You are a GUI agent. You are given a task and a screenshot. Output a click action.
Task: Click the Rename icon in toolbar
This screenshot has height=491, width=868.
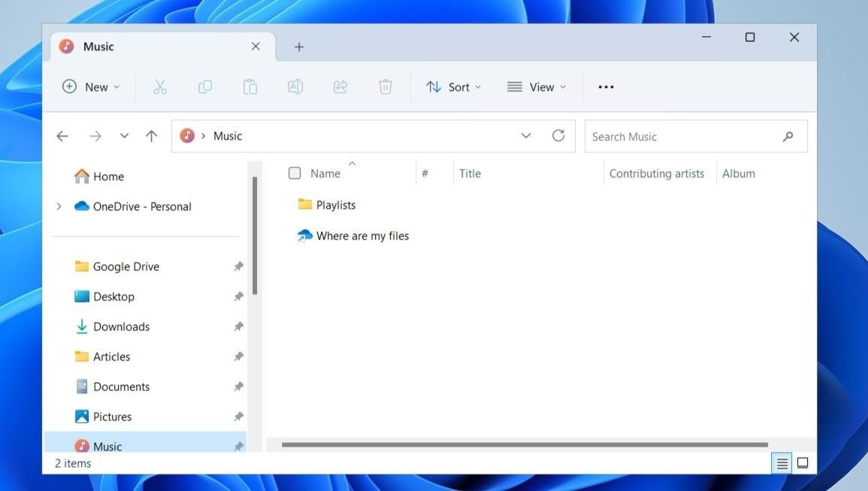295,87
